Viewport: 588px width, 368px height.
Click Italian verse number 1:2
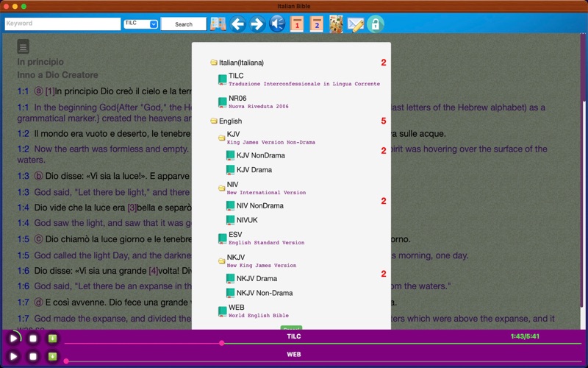(24, 134)
